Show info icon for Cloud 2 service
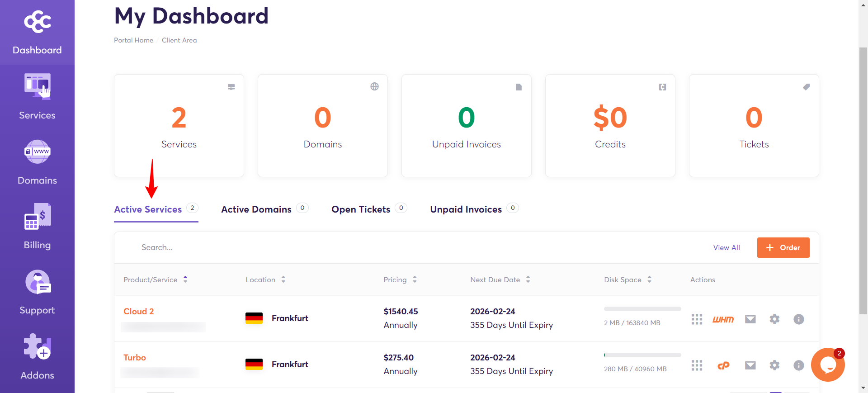 pyautogui.click(x=799, y=319)
